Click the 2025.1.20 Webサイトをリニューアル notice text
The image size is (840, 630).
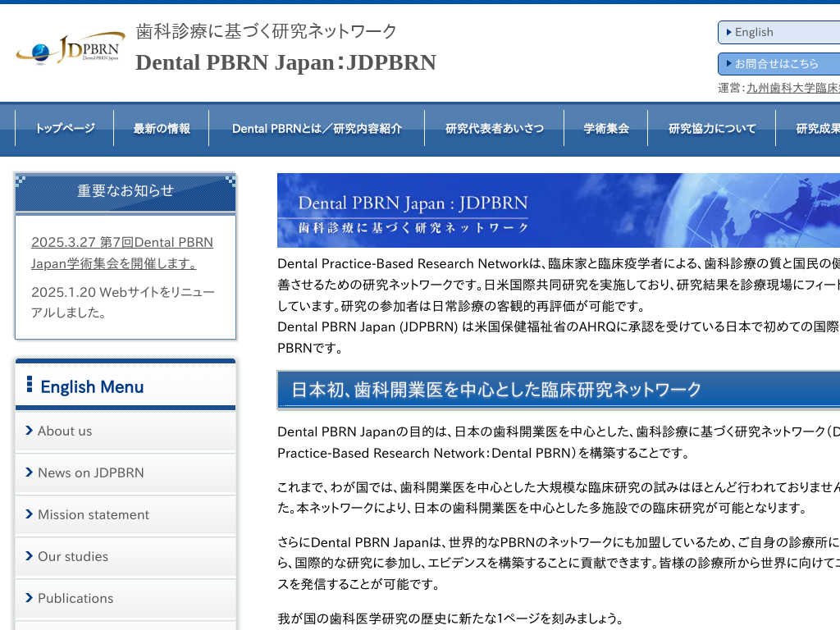(x=123, y=302)
